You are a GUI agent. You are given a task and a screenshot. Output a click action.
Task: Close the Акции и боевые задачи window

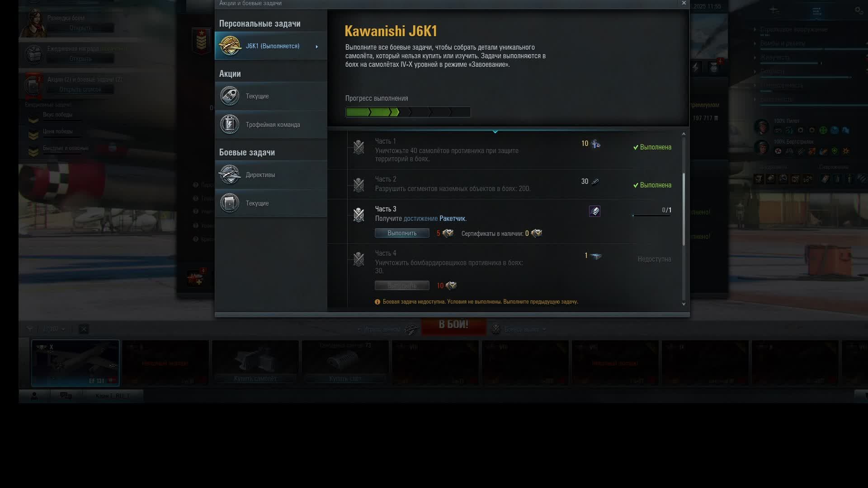pyautogui.click(x=684, y=3)
